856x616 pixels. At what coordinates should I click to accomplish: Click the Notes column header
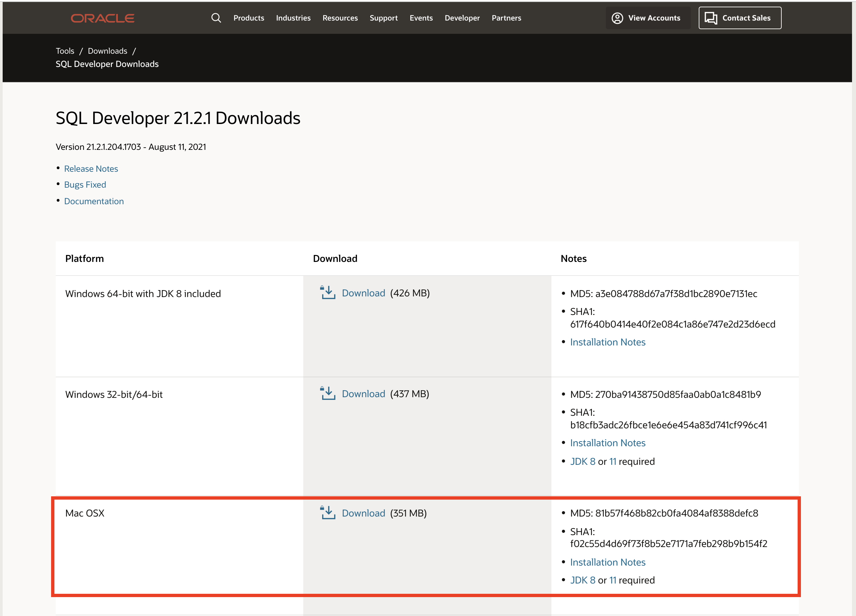(x=573, y=259)
